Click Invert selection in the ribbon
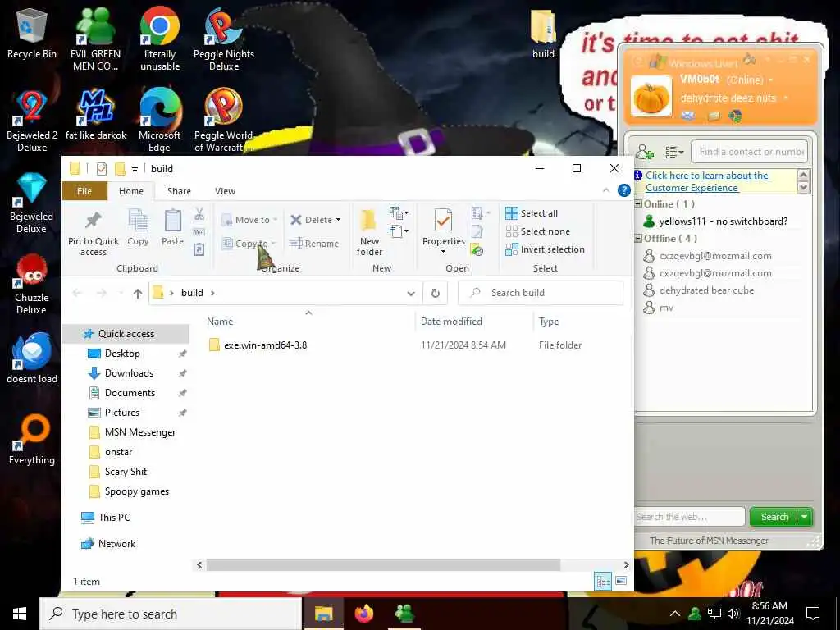 (x=545, y=249)
